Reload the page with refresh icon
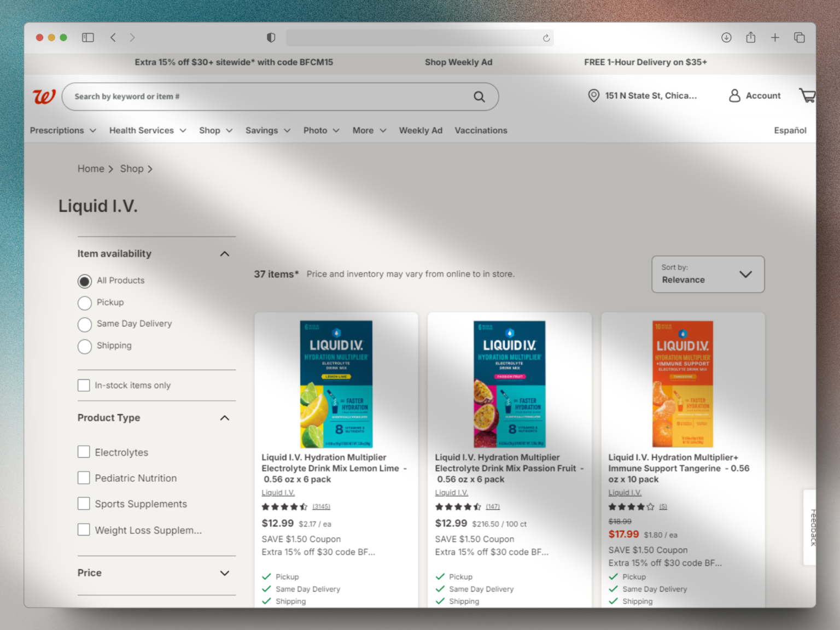840x630 pixels. (546, 38)
